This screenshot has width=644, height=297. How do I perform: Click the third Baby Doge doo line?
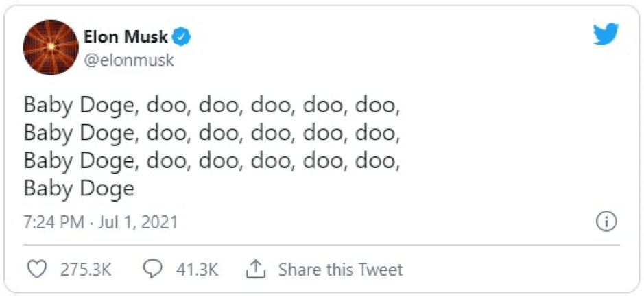point(213,161)
